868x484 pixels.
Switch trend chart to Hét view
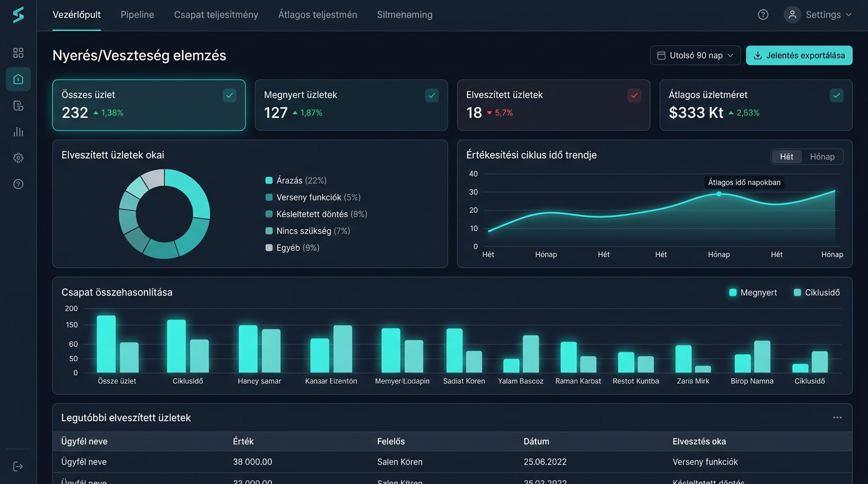pos(787,157)
